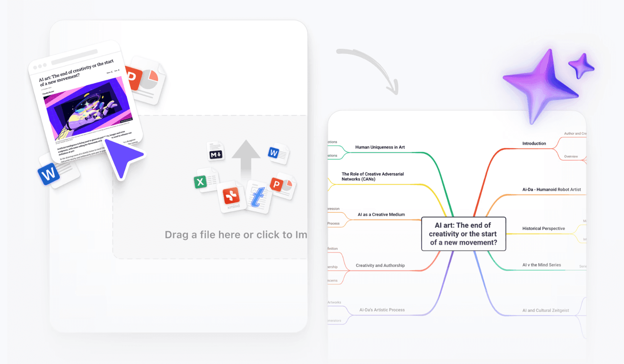Select the PowerPoint file icon in the upload area
This screenshot has height=364, width=624.
point(277,184)
